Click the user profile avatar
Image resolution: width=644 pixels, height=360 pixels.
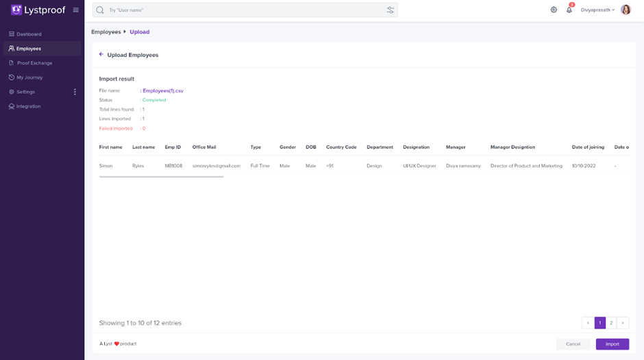tap(626, 10)
